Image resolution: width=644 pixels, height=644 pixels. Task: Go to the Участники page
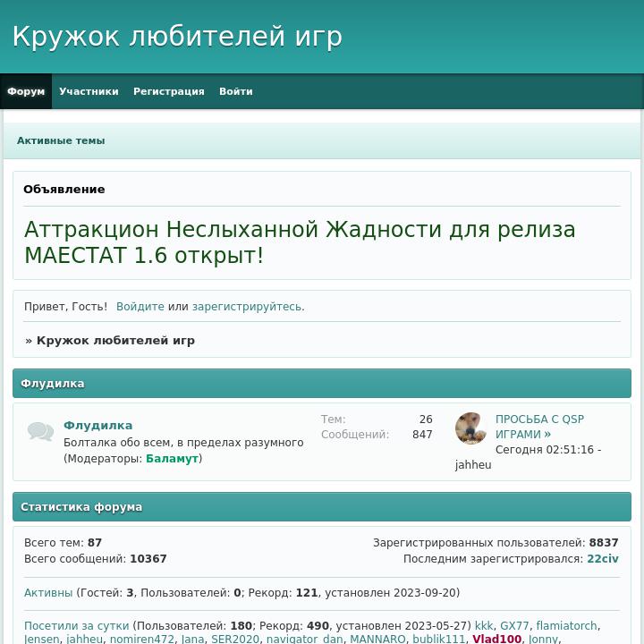(x=89, y=91)
